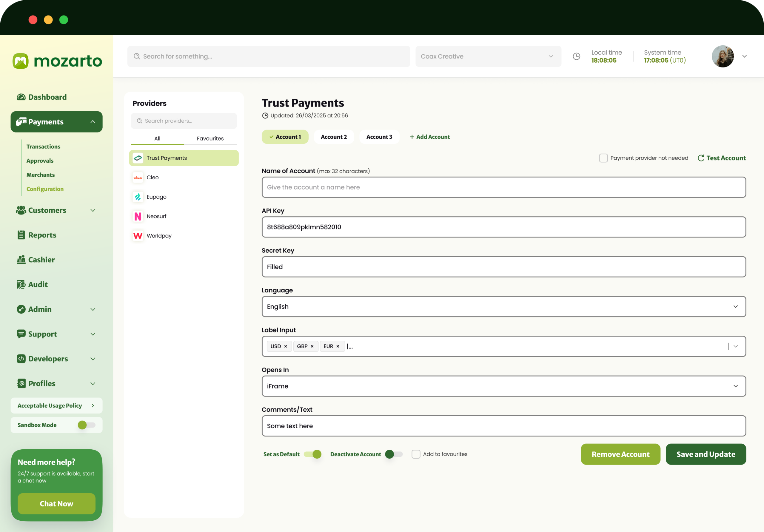This screenshot has width=764, height=532.
Task: Expand the Developers menu chevron
Action: point(93,359)
